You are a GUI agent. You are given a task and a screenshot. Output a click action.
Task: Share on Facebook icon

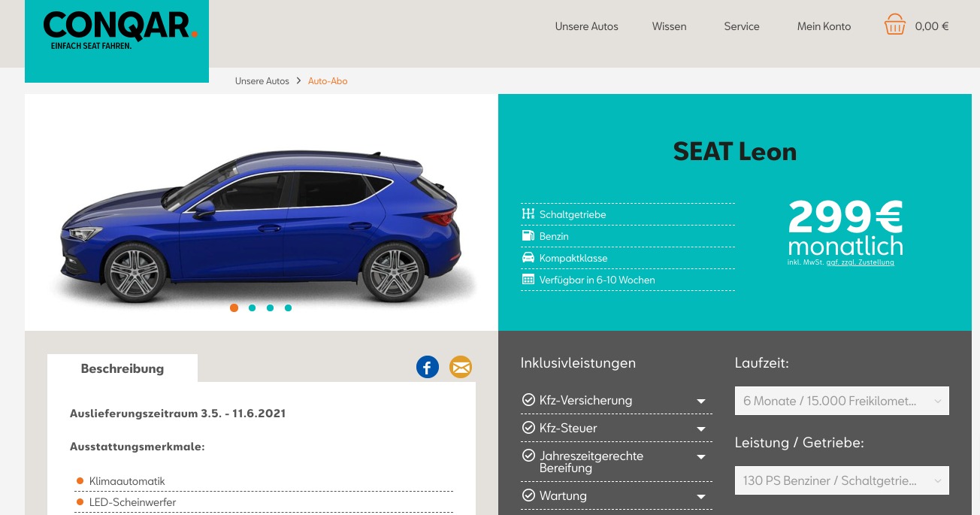[x=428, y=367]
